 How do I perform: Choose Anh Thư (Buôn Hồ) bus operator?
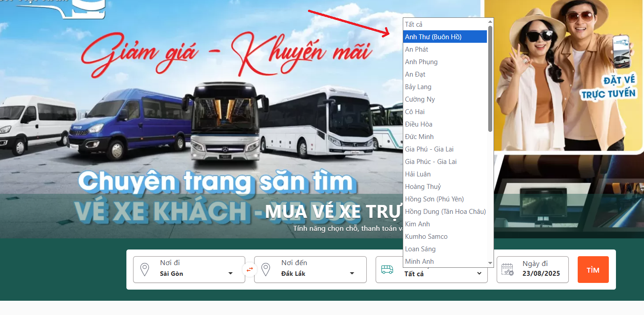(445, 37)
